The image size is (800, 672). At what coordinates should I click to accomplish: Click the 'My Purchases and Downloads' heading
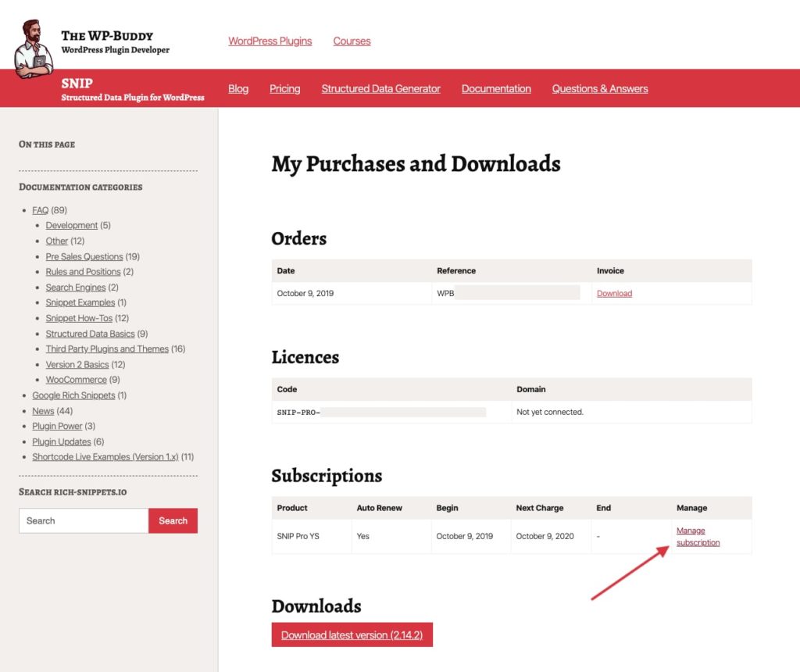pos(416,164)
